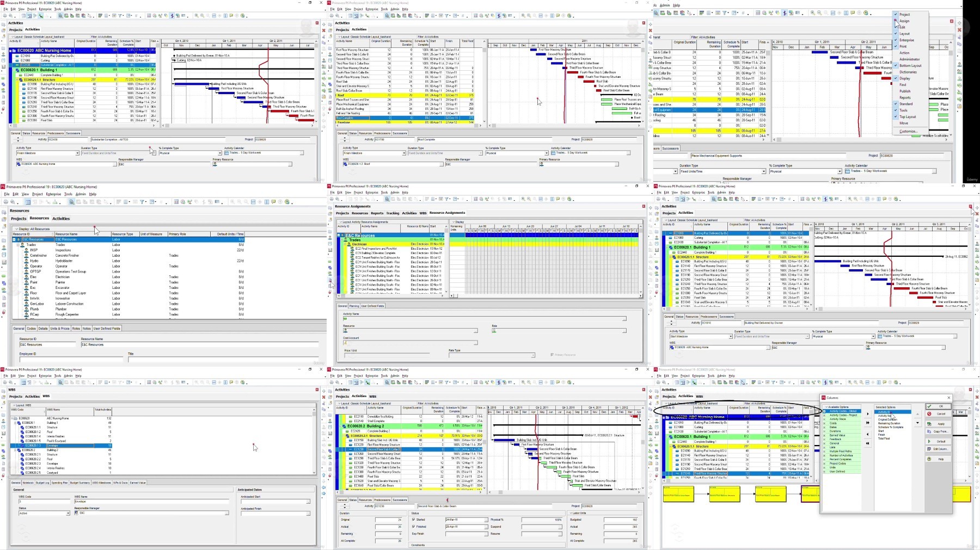Viewport: 980px width, 550px height.
Task: Click double right-arrow add-all button in Columns dialog
Action: (x=868, y=423)
